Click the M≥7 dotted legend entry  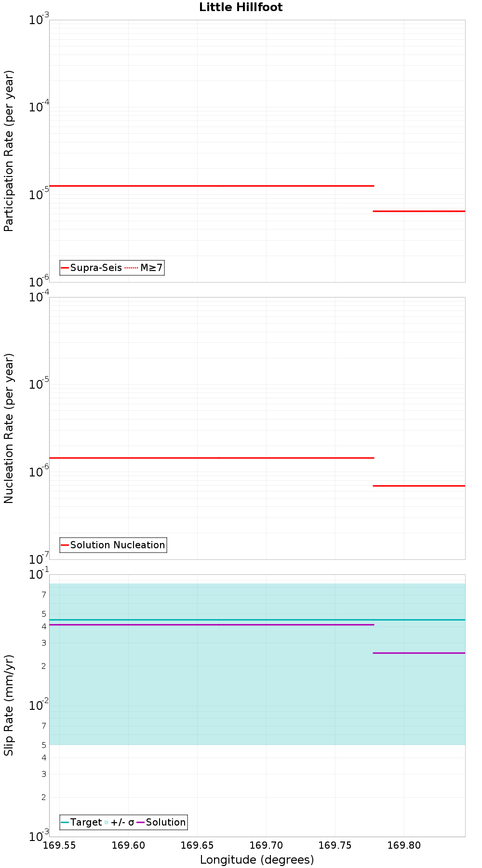(144, 268)
